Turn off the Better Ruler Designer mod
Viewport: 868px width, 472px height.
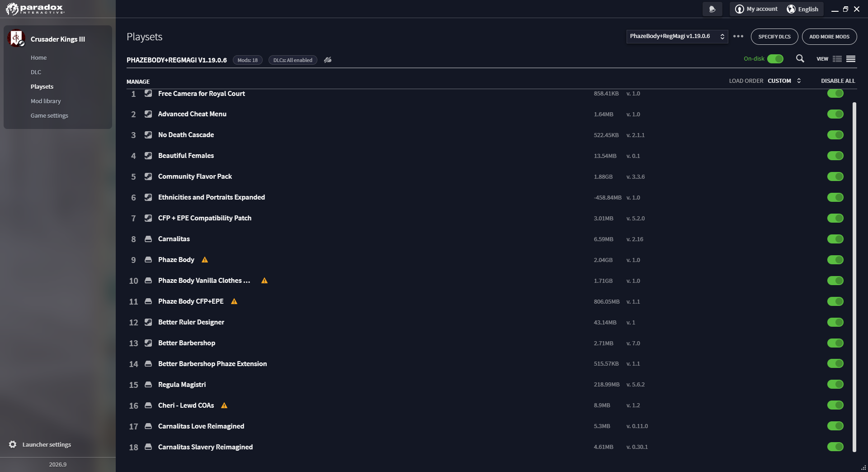click(x=835, y=322)
